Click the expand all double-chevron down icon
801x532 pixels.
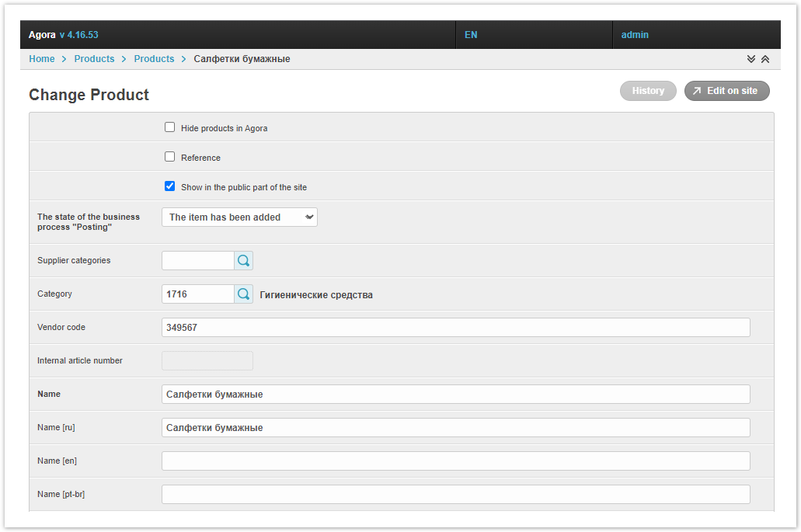coord(751,59)
